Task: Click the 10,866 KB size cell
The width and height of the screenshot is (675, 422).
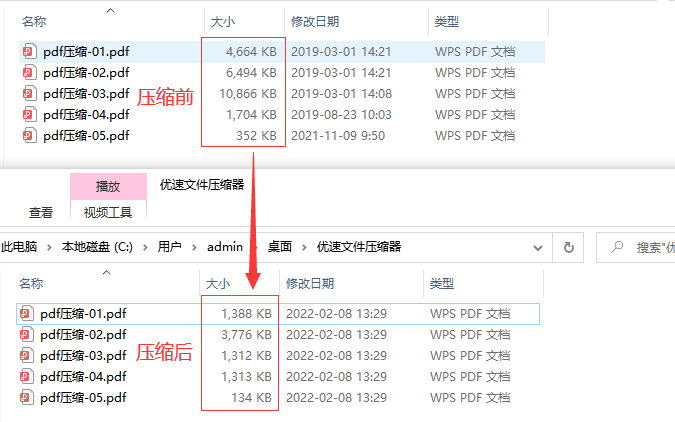Action: click(248, 93)
